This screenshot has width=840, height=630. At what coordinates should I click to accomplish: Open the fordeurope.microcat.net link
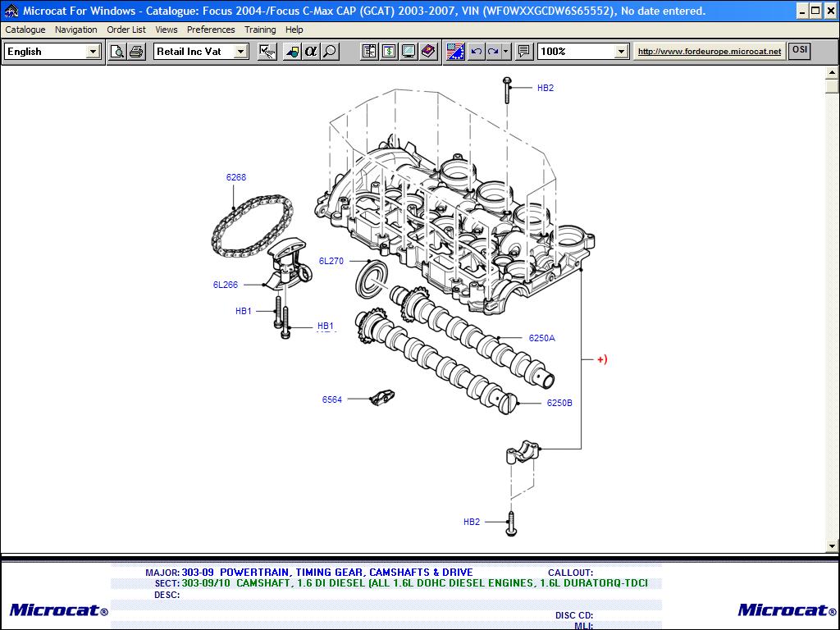pos(710,52)
